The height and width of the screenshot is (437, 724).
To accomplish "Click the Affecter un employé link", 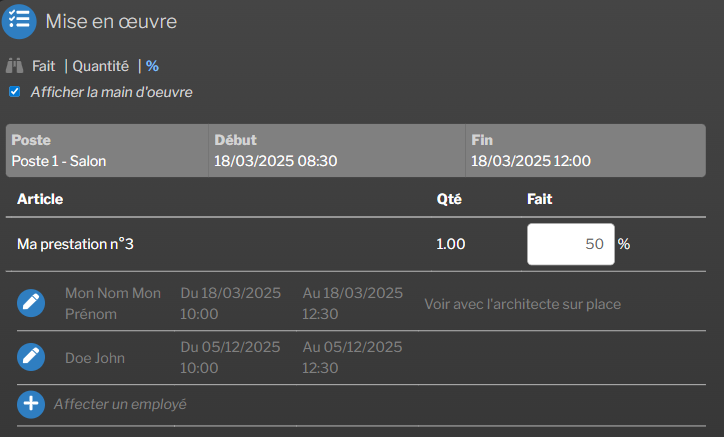I will (x=120, y=404).
